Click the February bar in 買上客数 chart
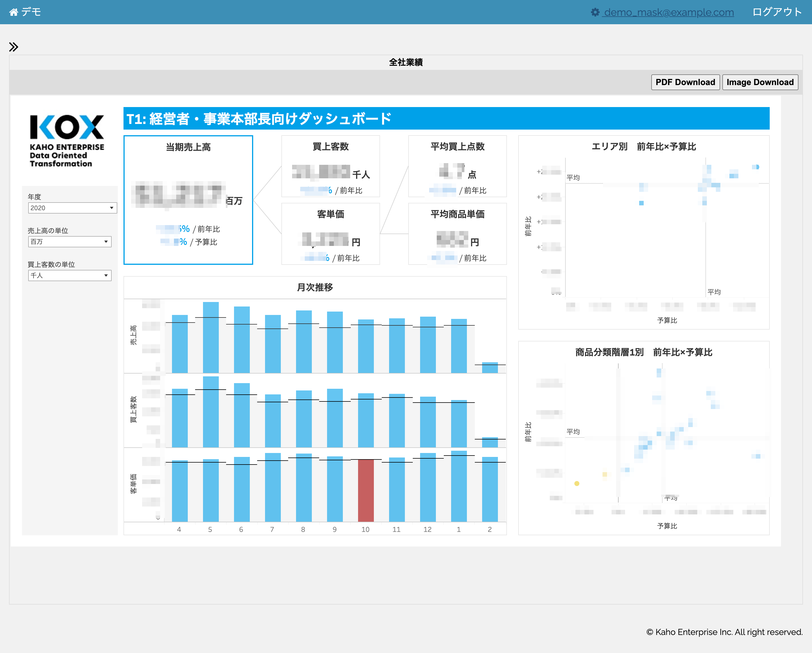The width and height of the screenshot is (812, 653). point(490,442)
